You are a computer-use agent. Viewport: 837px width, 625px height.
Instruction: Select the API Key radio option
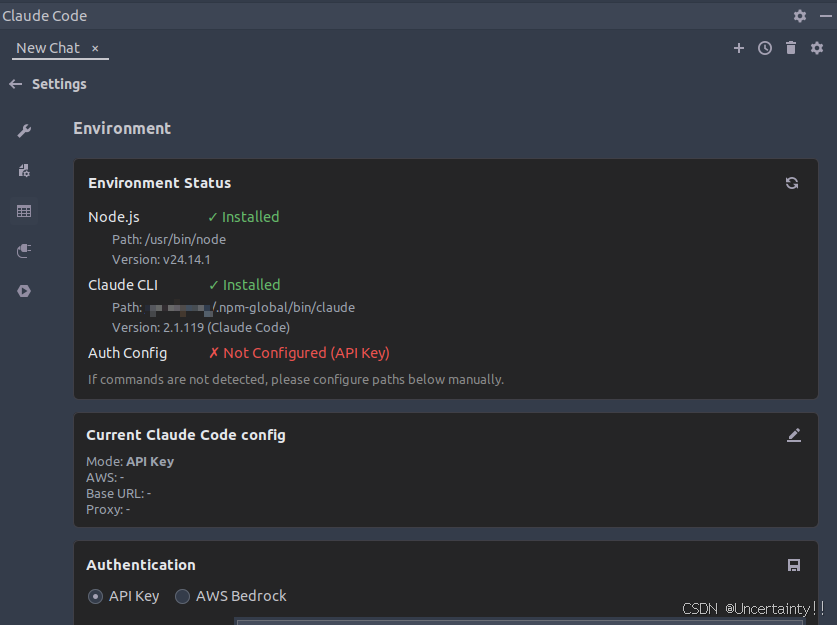coord(96,596)
